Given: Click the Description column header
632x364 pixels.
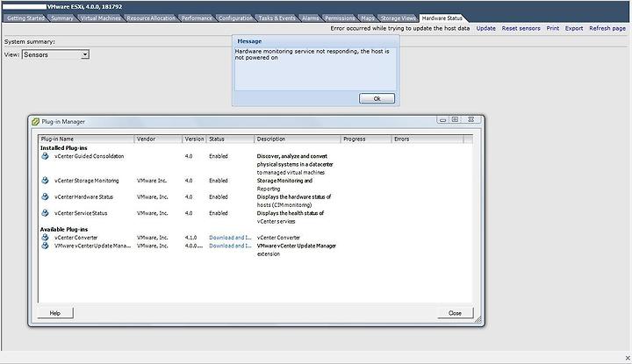Looking at the screenshot, I should (x=298, y=139).
